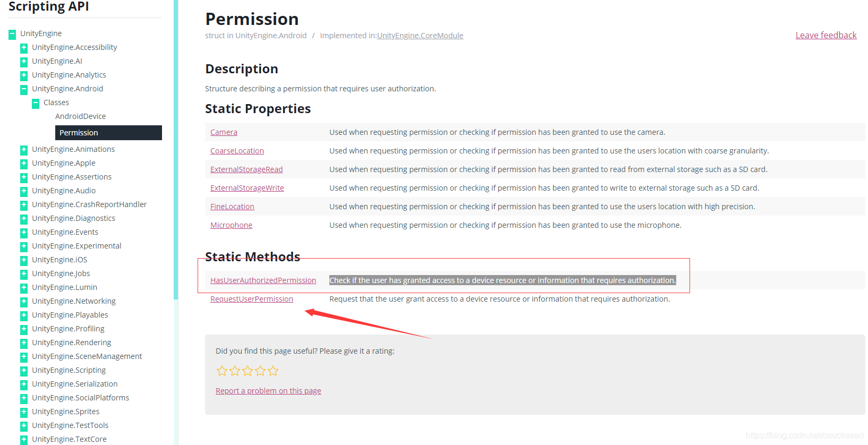Rate the page three stars
Screen dimensions: 868x445
click(248, 371)
